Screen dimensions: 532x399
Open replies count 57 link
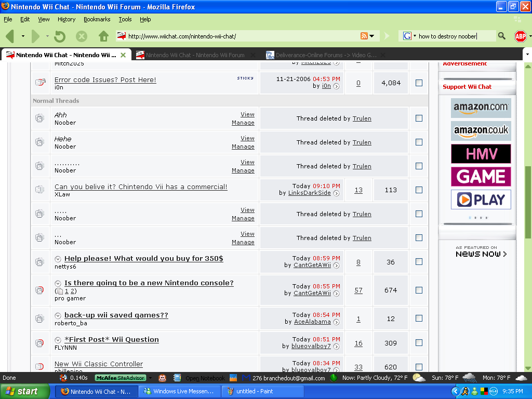358,290
